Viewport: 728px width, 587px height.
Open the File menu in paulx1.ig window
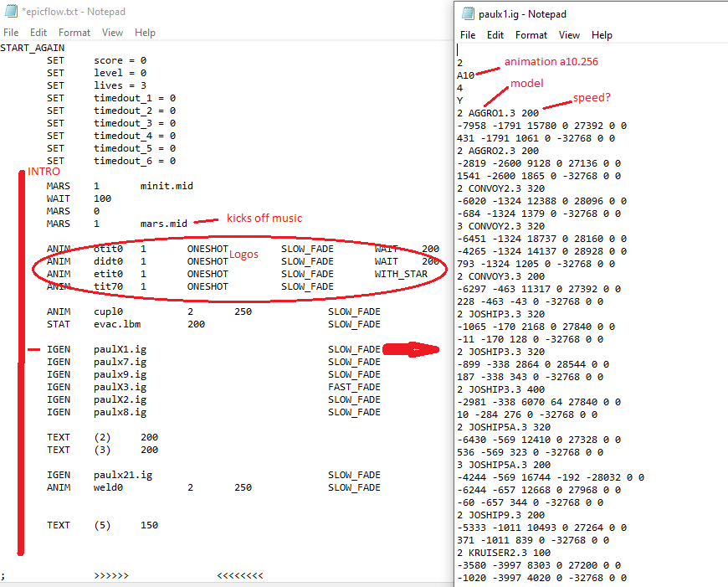468,35
